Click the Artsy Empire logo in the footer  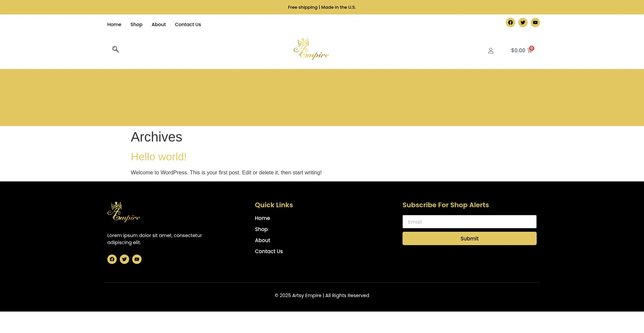click(x=124, y=212)
